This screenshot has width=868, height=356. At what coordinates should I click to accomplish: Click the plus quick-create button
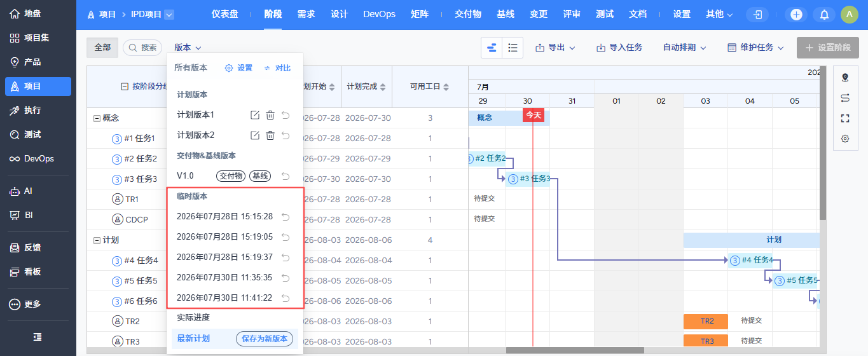797,15
